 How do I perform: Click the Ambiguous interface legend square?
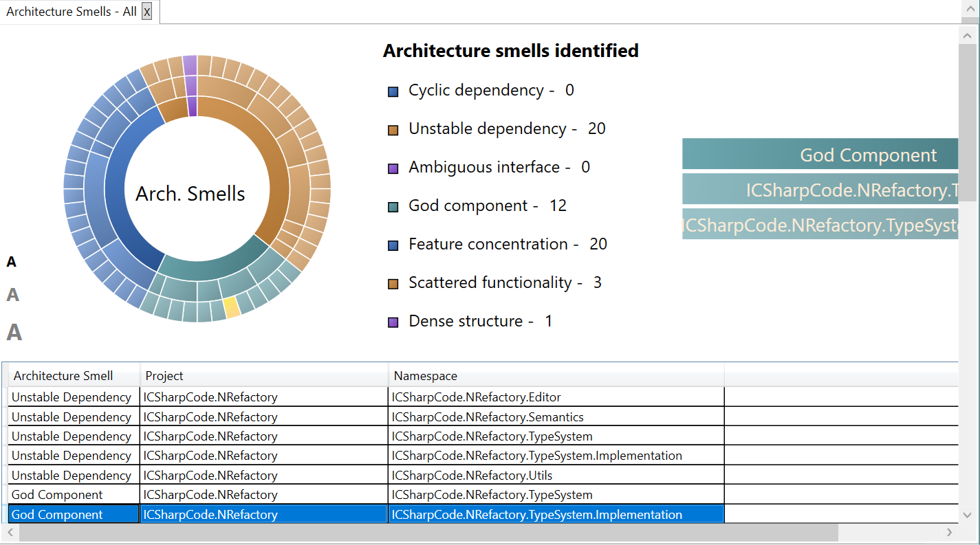tap(393, 168)
